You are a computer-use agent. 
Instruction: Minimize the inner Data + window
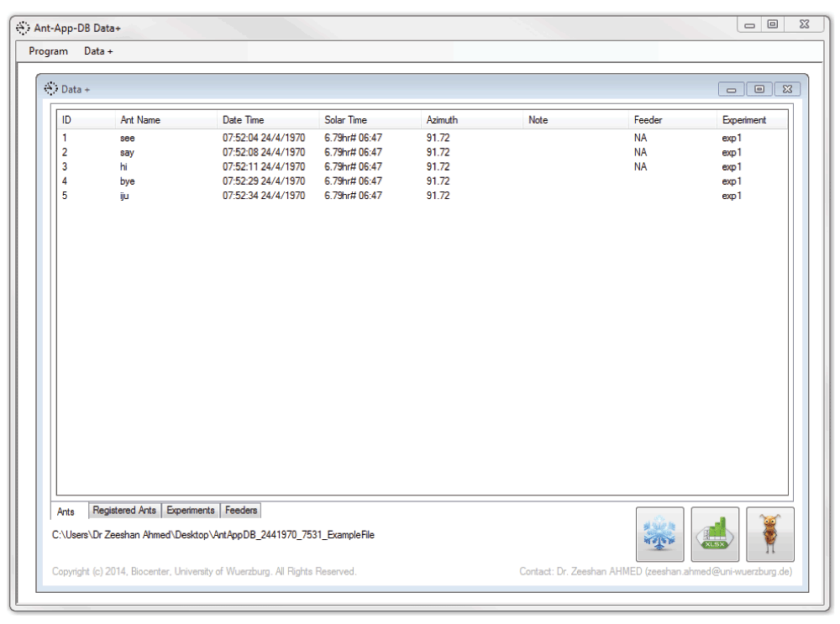point(732,89)
